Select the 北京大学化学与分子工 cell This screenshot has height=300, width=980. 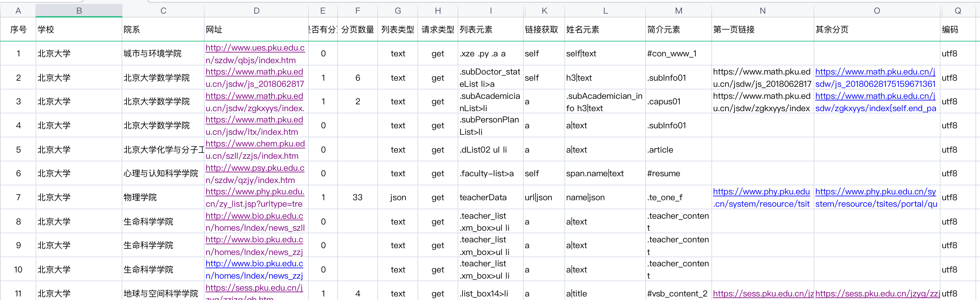[163, 150]
